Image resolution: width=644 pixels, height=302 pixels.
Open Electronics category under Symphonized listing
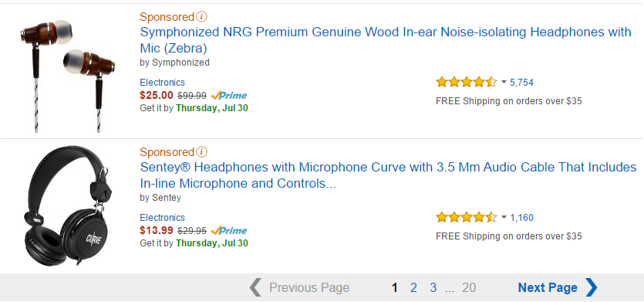tap(162, 83)
